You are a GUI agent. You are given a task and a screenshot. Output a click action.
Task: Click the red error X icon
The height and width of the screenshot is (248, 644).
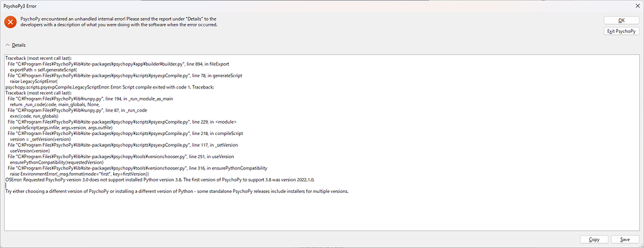pyautogui.click(x=10, y=22)
